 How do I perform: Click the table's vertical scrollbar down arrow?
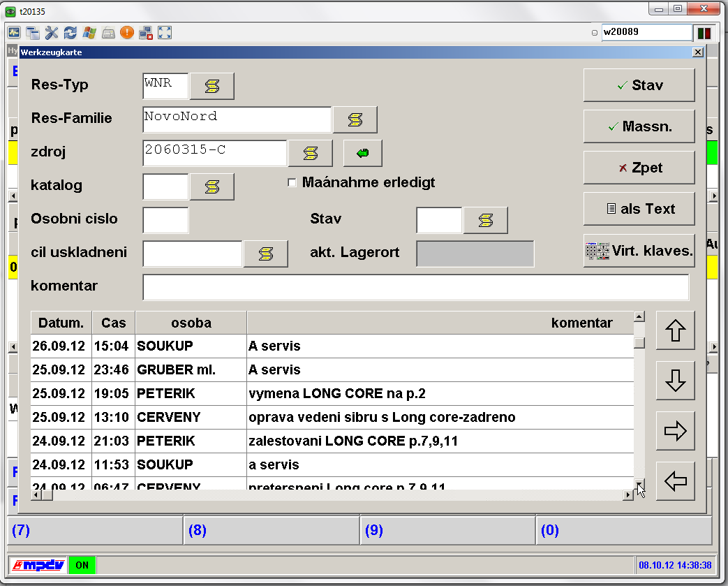coord(639,485)
